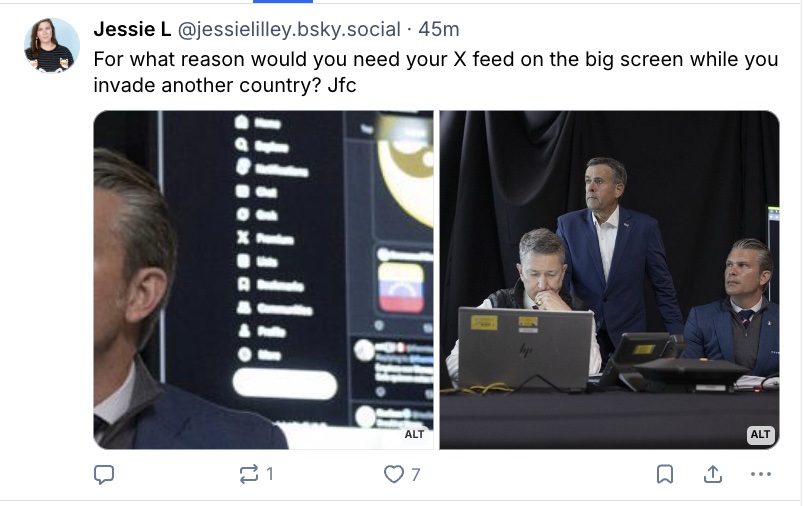The width and height of the screenshot is (804, 506).
Task: Repost this post using the repost icon
Action: point(249,475)
